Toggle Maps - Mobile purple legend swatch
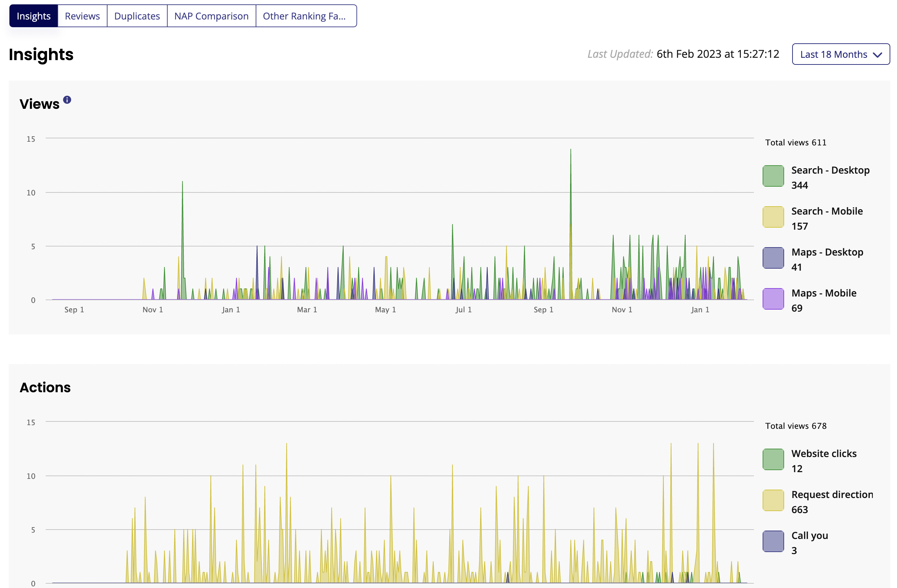Image resolution: width=897 pixels, height=588 pixels. [773, 299]
